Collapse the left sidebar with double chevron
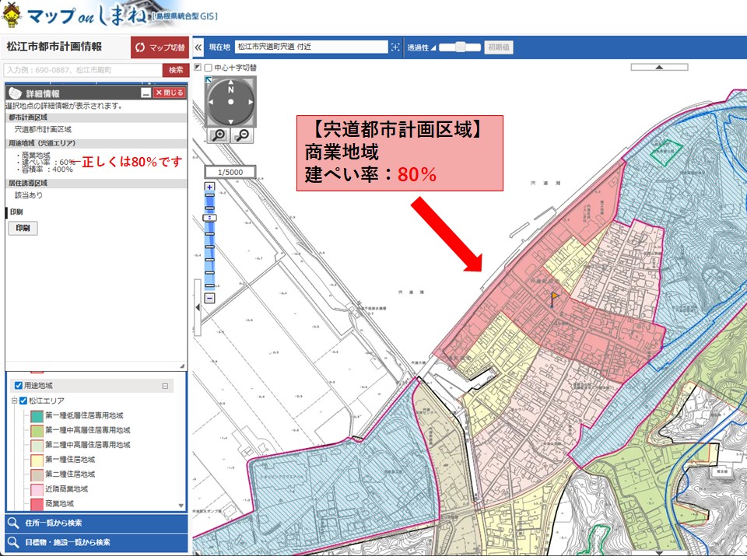This screenshot has width=747, height=560. click(198, 47)
